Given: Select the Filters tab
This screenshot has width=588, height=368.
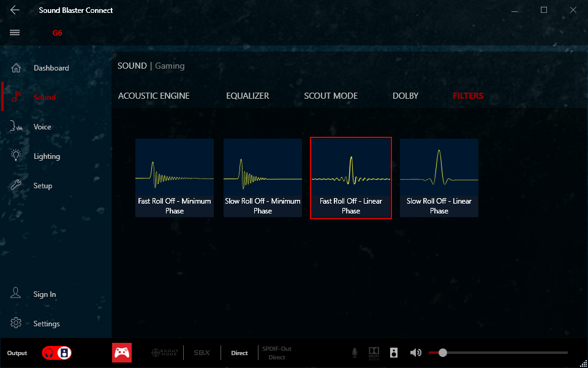Looking at the screenshot, I should coord(468,96).
